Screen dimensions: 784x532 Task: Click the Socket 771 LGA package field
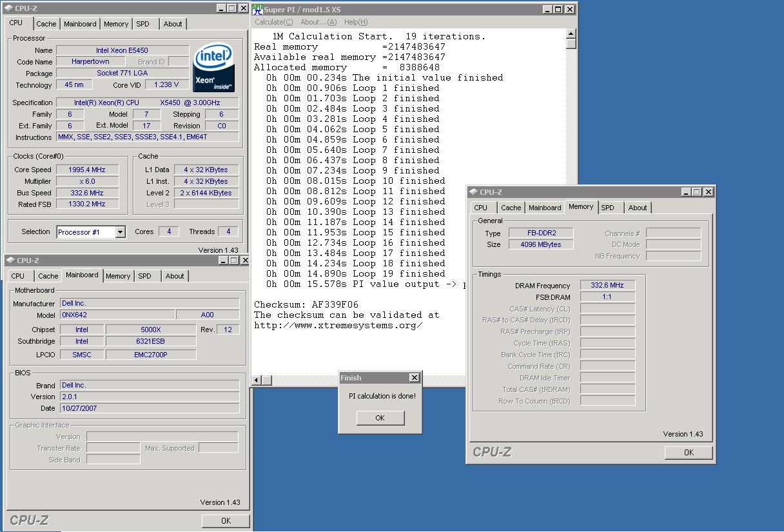122,74
